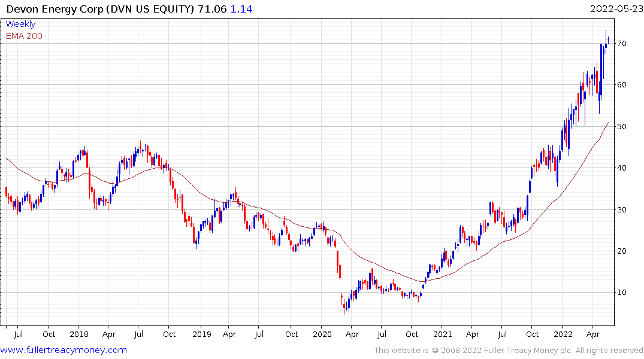Click the last price value 71.06
This screenshot has width=644, height=359.
pyautogui.click(x=212, y=9)
